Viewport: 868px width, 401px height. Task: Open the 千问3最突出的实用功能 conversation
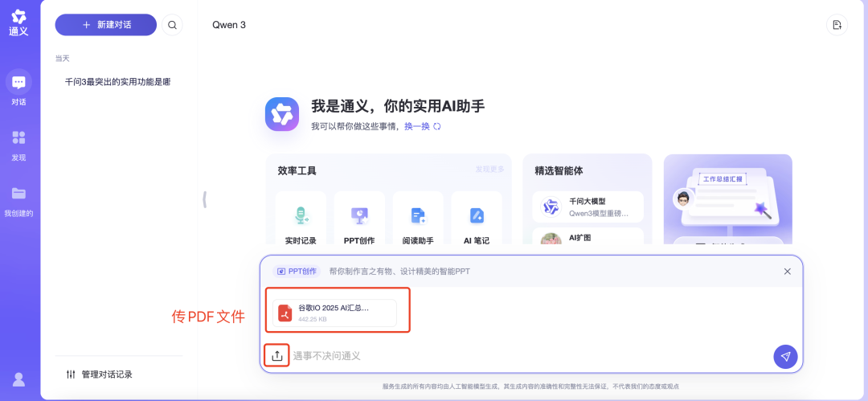pos(117,82)
